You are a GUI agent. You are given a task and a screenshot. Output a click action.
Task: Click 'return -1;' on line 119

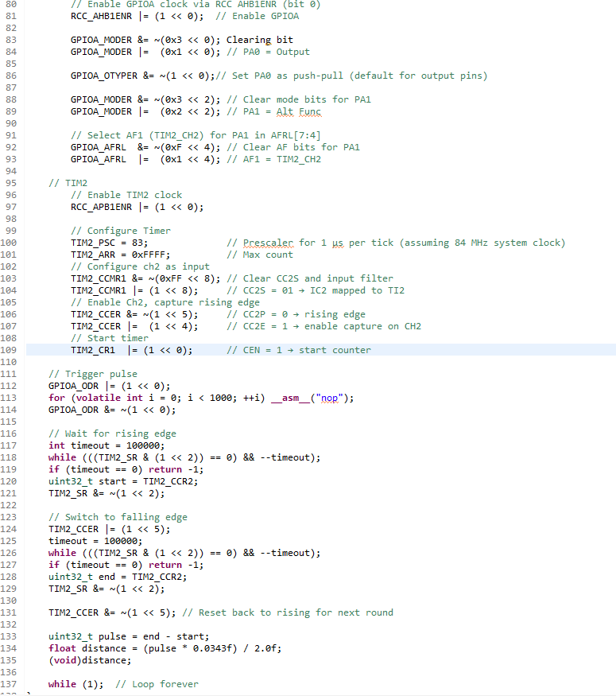pos(176,469)
